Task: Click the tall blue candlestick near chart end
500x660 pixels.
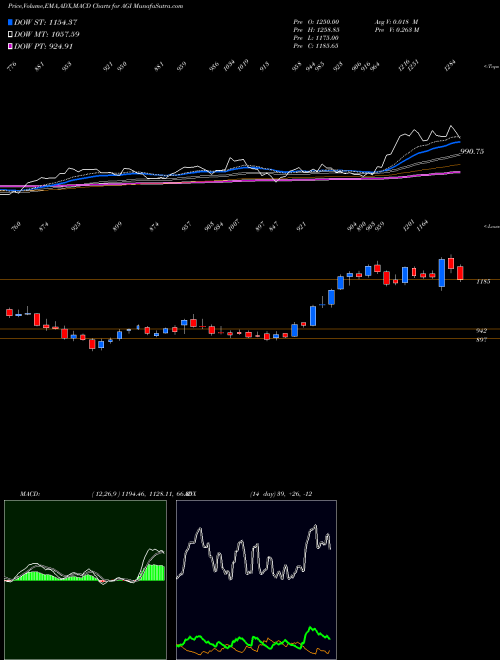Action: 441,273
